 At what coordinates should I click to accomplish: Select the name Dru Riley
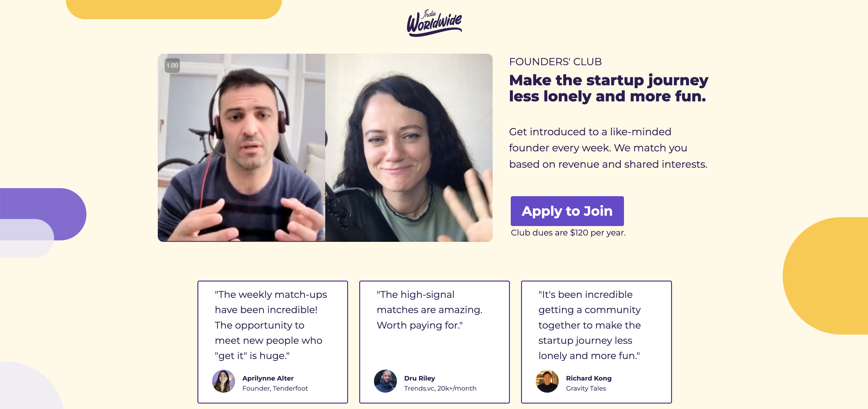click(420, 378)
